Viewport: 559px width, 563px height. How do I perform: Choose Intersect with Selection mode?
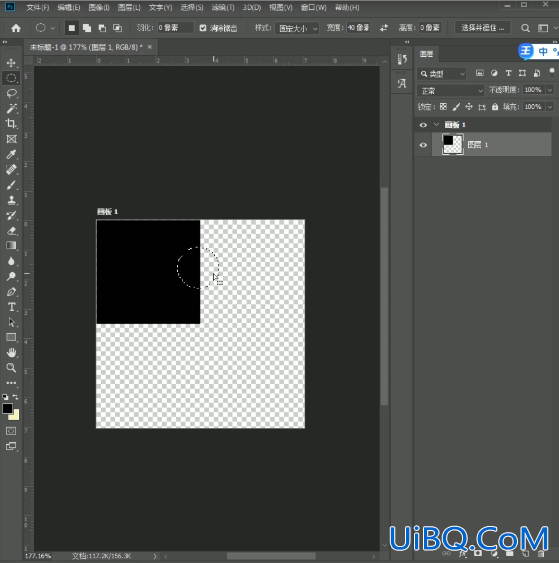point(117,28)
